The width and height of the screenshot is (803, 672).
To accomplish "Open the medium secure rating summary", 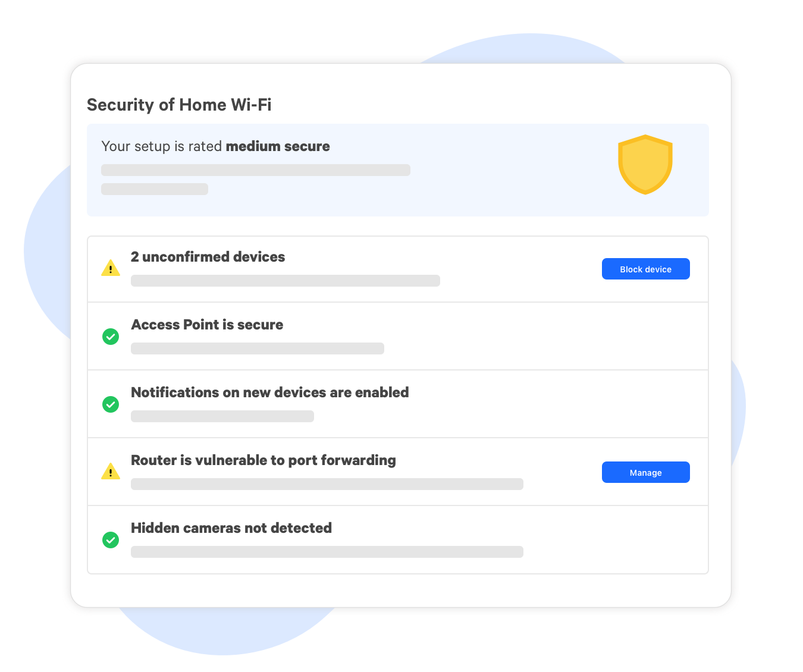I will click(x=215, y=146).
